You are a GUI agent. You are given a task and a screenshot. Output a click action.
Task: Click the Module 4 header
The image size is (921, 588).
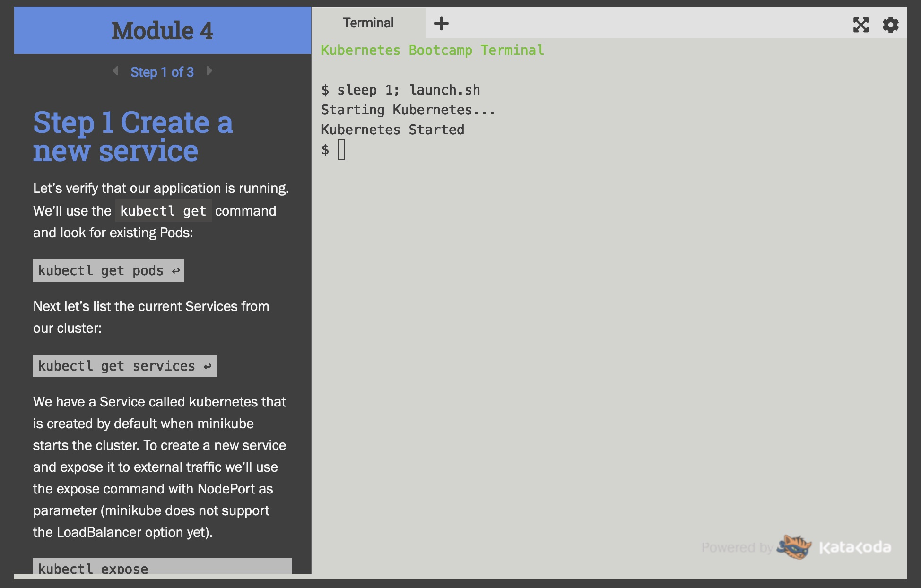(x=162, y=31)
